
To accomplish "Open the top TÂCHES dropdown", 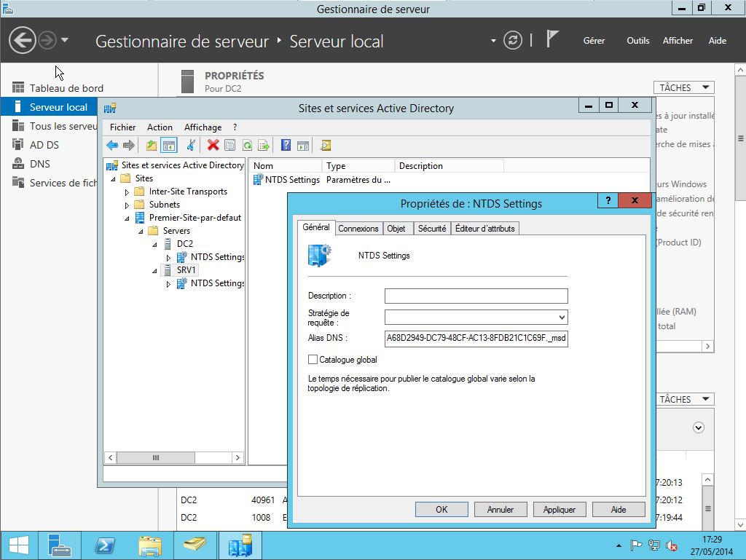I will pos(683,87).
